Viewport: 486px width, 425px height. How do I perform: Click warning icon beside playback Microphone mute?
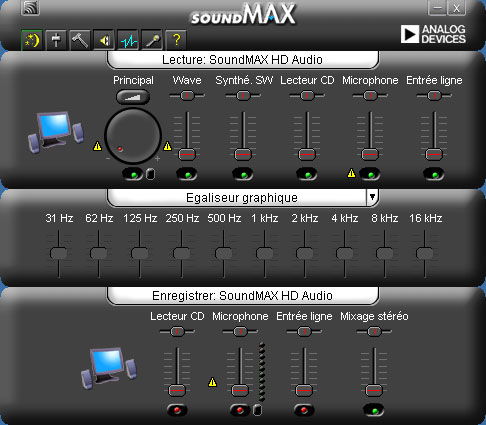click(351, 173)
